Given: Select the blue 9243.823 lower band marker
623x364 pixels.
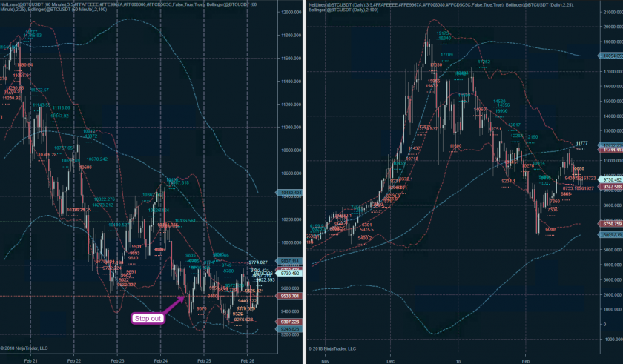Looking at the screenshot, I should click(x=289, y=329).
